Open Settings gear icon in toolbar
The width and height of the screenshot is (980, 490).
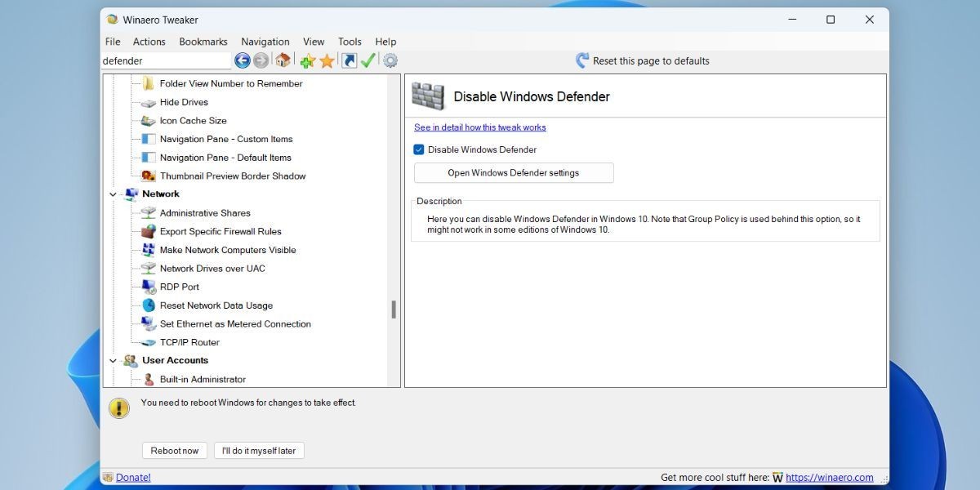tap(390, 60)
